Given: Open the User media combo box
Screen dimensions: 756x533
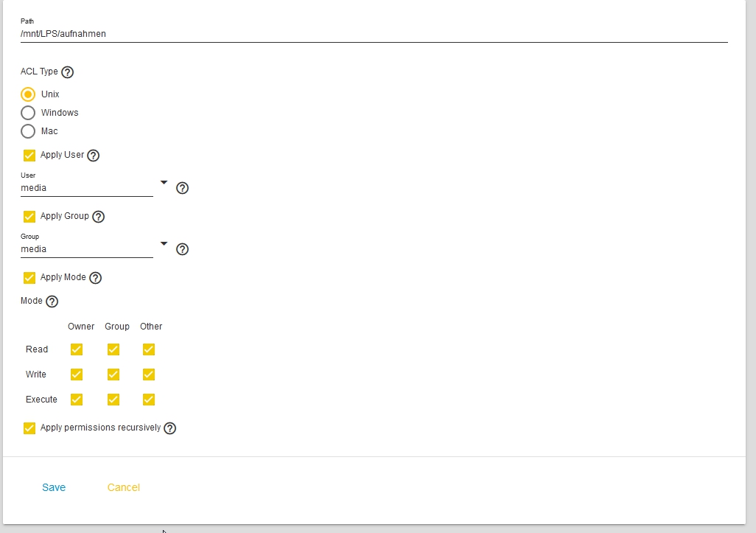Looking at the screenshot, I should tap(87, 188).
